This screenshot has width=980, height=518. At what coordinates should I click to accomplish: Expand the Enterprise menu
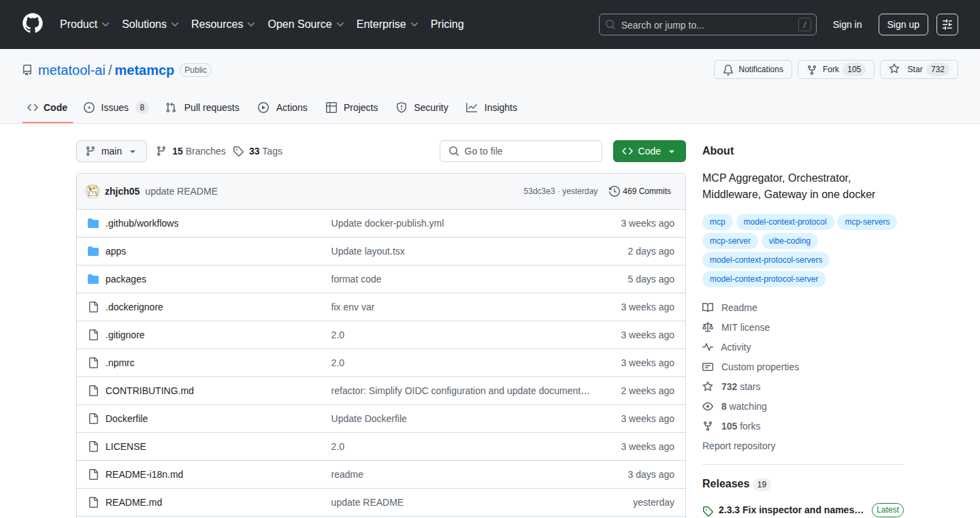click(x=387, y=25)
